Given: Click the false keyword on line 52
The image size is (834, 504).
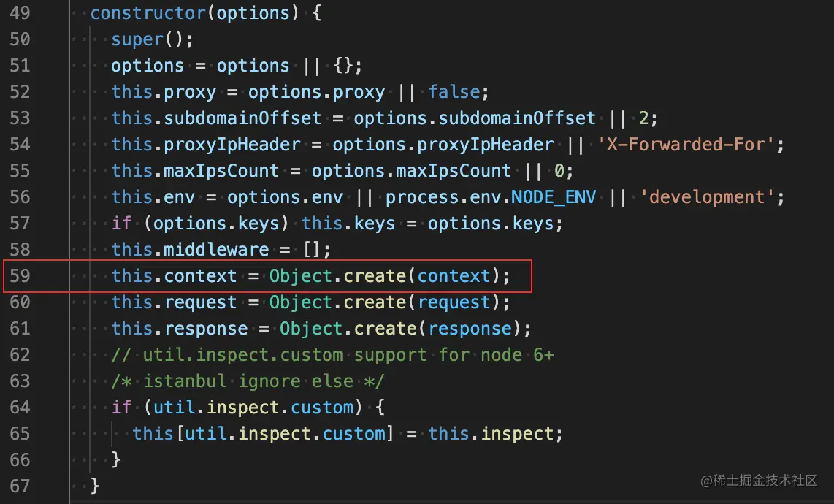Looking at the screenshot, I should click(x=454, y=91).
